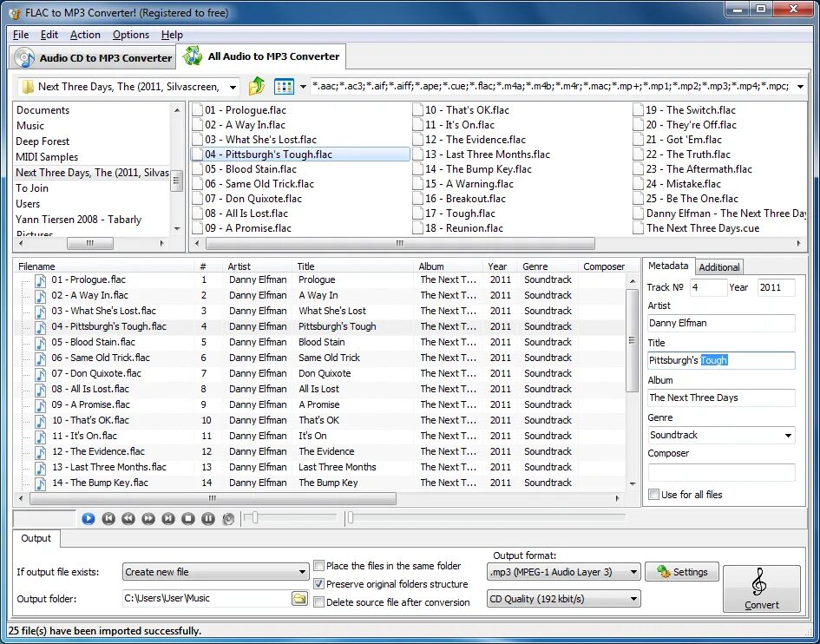The height and width of the screenshot is (644, 820).
Task: Click the skip to next track button
Action: tap(168, 518)
